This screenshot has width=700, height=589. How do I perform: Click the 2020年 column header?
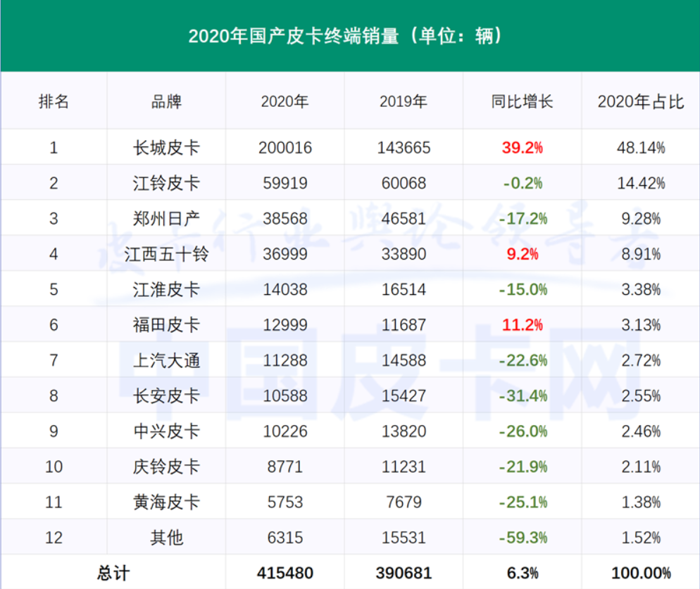click(285, 102)
